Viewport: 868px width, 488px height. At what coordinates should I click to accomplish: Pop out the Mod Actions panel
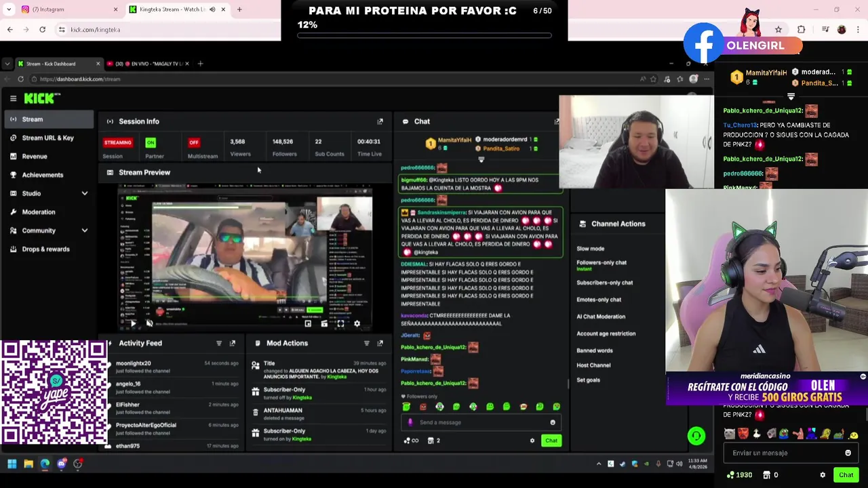[x=380, y=343]
